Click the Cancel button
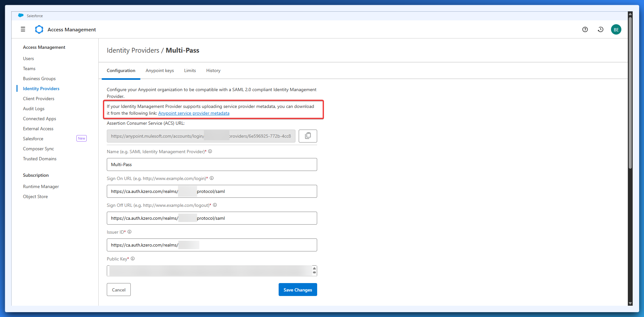 pos(118,290)
